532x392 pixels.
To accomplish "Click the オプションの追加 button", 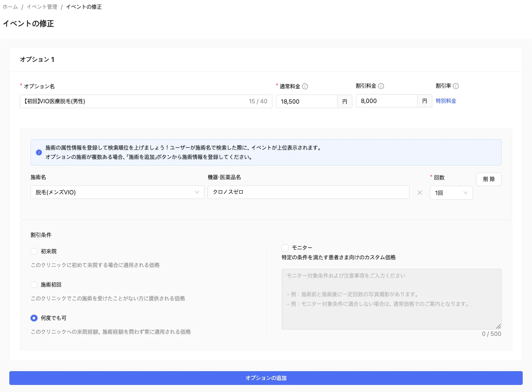I will click(x=266, y=378).
